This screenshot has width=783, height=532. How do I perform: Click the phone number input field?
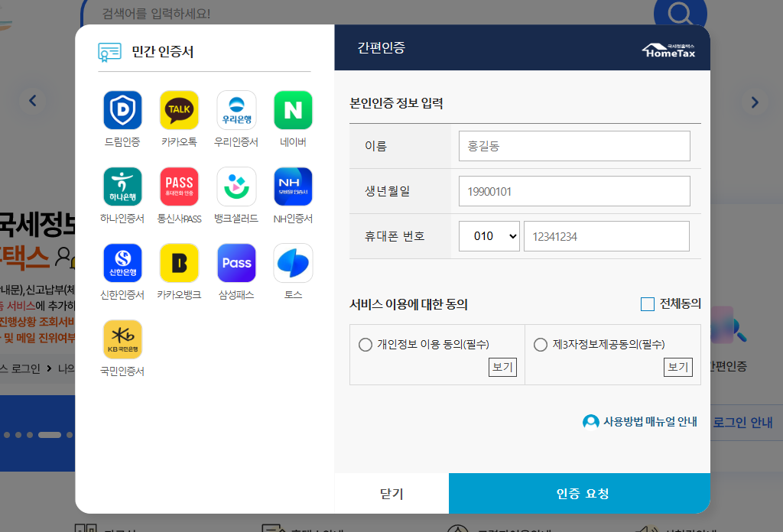click(x=606, y=236)
